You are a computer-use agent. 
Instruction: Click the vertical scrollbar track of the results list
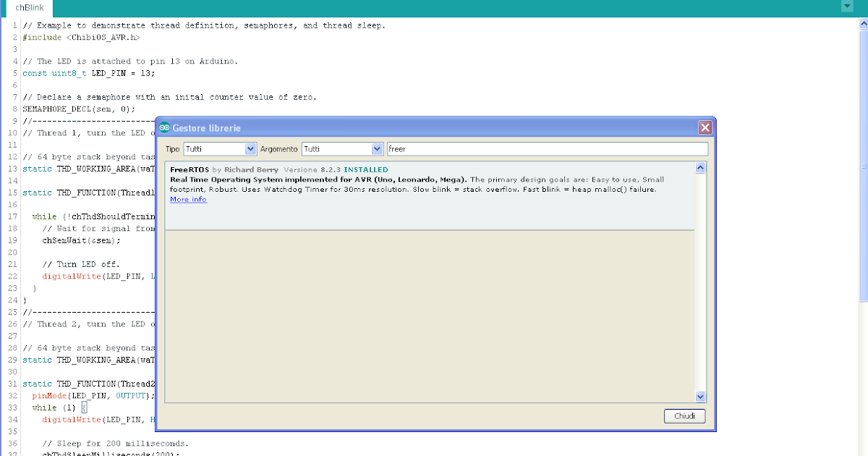coord(699,282)
